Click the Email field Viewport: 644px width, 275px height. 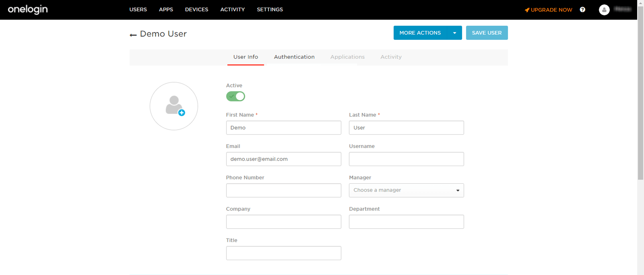[x=283, y=159]
